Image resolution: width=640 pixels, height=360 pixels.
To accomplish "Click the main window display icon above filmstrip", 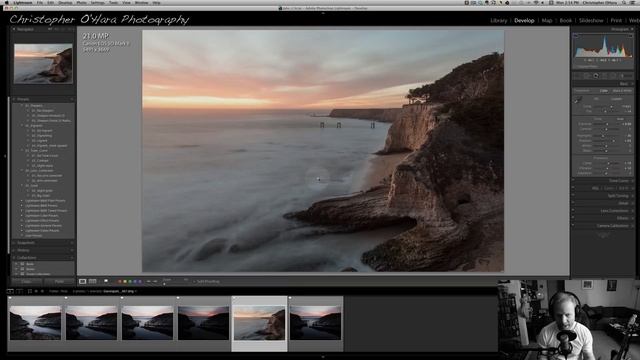I will coord(11,291).
